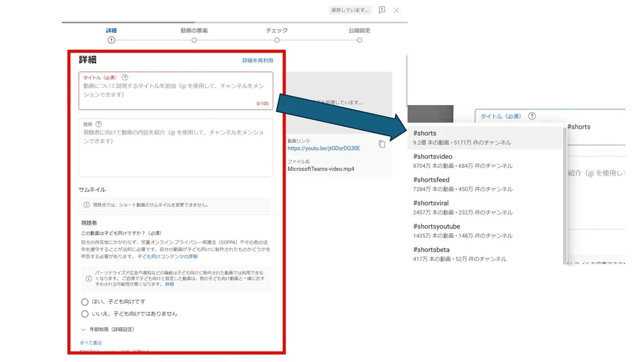The image size is (644, 362).
Task: Click into the title input field
Action: tap(176, 90)
